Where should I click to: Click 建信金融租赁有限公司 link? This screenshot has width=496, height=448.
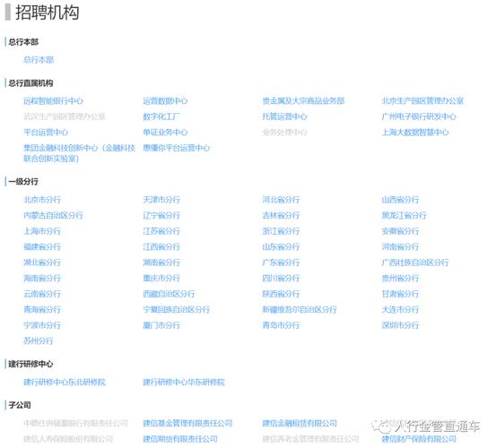[x=300, y=423]
